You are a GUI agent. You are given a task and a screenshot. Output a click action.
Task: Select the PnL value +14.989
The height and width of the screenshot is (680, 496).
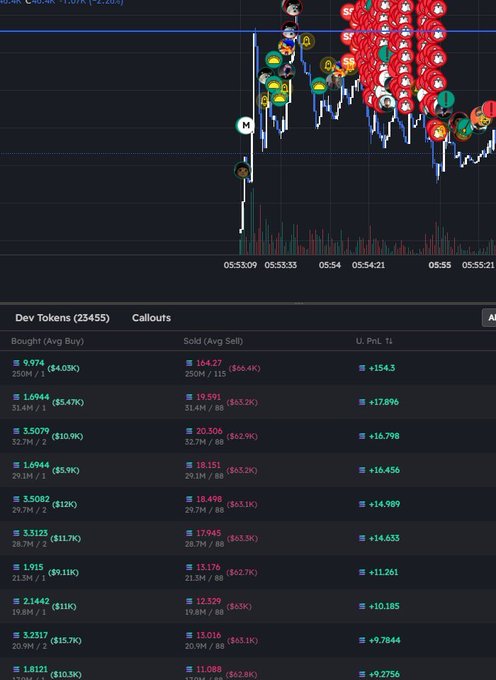(x=384, y=504)
